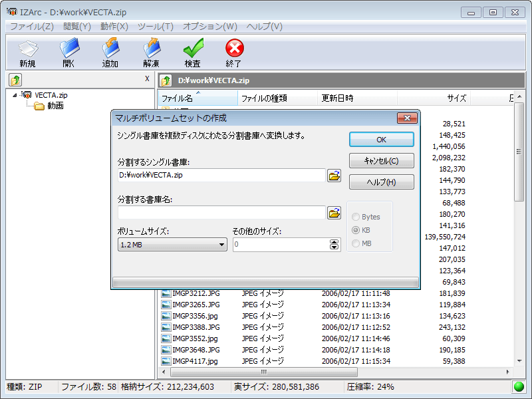This screenshot has height=399, width=532.
Task: Click the IMGP3212.JPG file icon
Action: [166, 293]
